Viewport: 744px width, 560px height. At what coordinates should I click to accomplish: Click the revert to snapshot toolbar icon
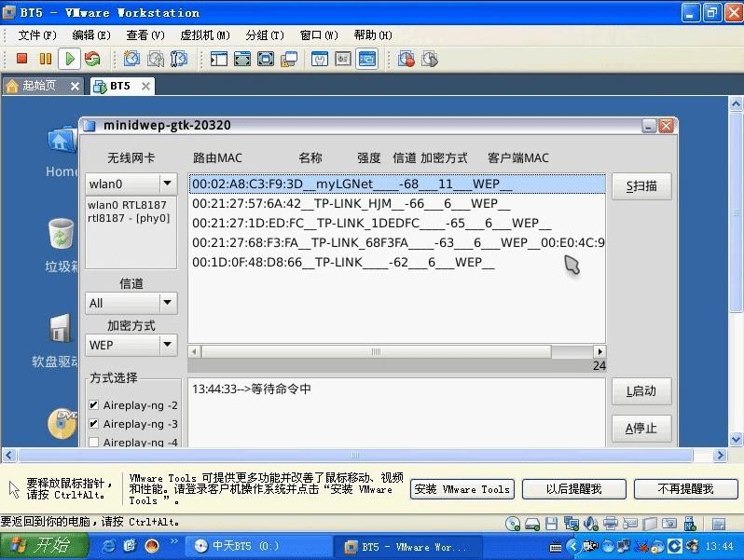point(155,59)
